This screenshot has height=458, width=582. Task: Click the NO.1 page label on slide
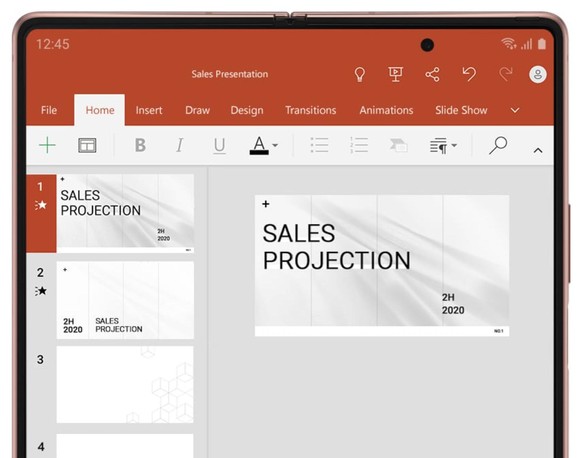499,331
